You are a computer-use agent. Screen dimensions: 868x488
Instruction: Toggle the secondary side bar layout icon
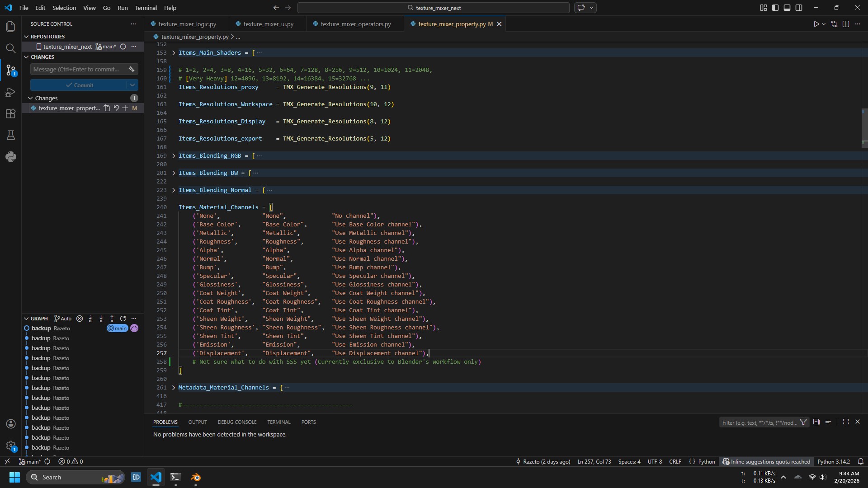point(799,8)
